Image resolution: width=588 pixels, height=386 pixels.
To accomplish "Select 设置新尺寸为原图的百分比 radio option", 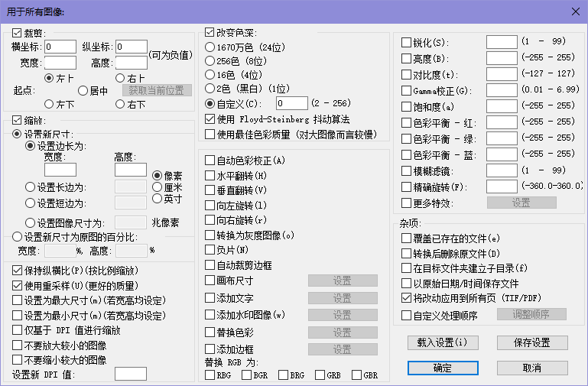I will pyautogui.click(x=18, y=236).
